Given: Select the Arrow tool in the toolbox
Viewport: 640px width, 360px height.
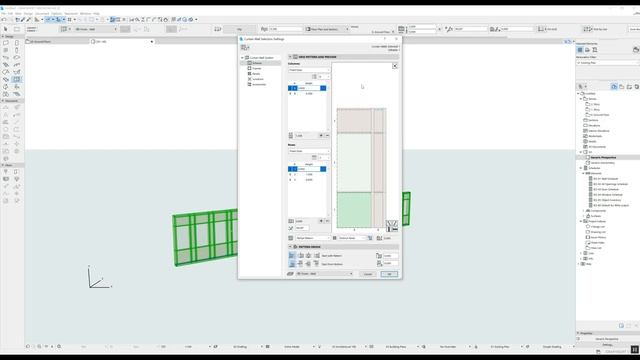Looking at the screenshot, I should point(6,29).
